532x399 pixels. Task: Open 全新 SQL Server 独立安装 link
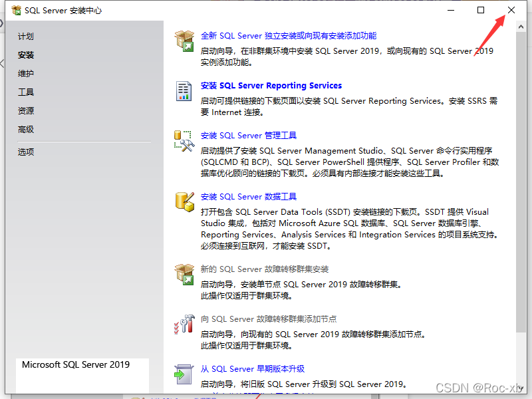(x=289, y=36)
